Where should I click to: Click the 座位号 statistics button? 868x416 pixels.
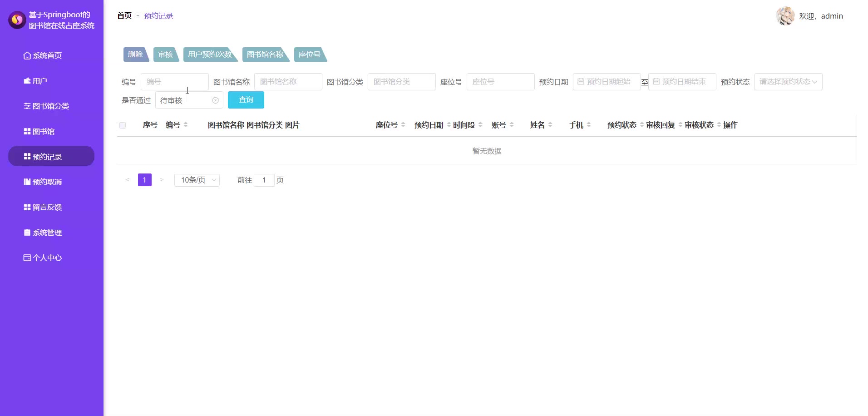pos(310,54)
